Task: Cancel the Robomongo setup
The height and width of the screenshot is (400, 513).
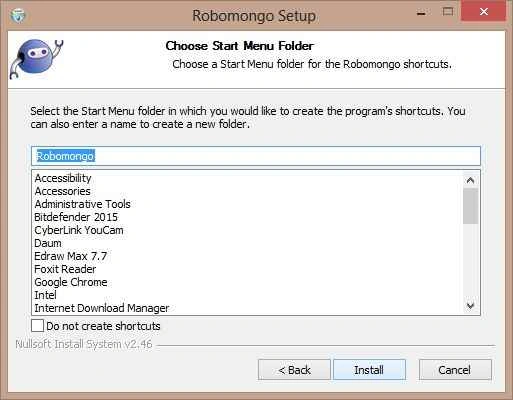Action: point(455,370)
